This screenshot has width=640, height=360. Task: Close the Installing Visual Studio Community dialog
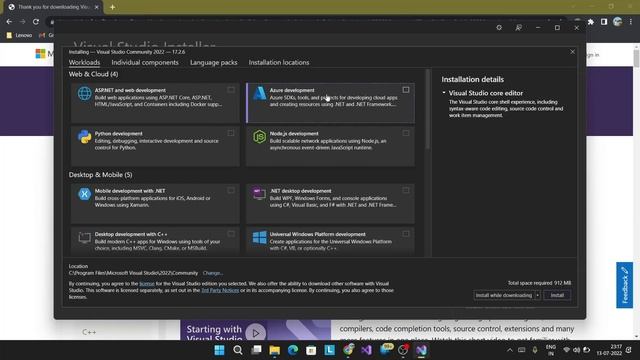[572, 52]
